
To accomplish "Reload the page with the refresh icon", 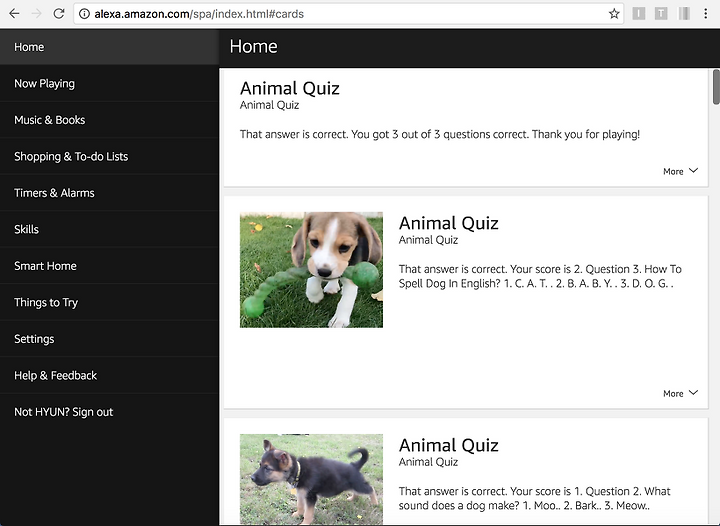I will coord(59,14).
